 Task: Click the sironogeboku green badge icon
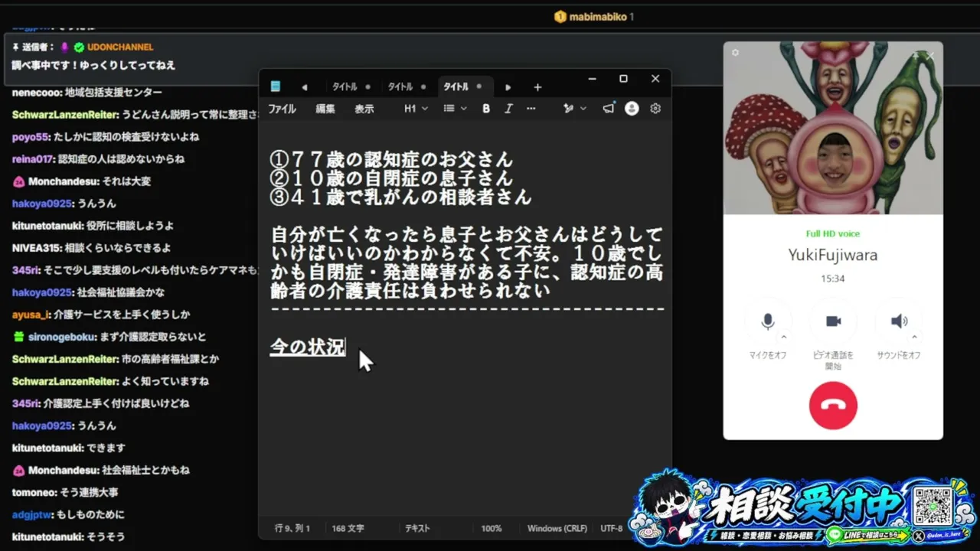[18, 337]
